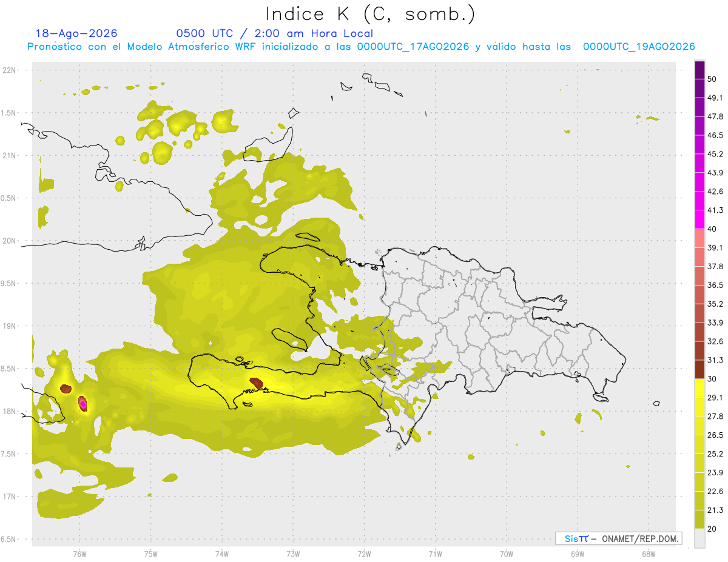Click the brown K-index spot over southern Haiti
This screenshot has height=562, width=728.
coord(256,383)
